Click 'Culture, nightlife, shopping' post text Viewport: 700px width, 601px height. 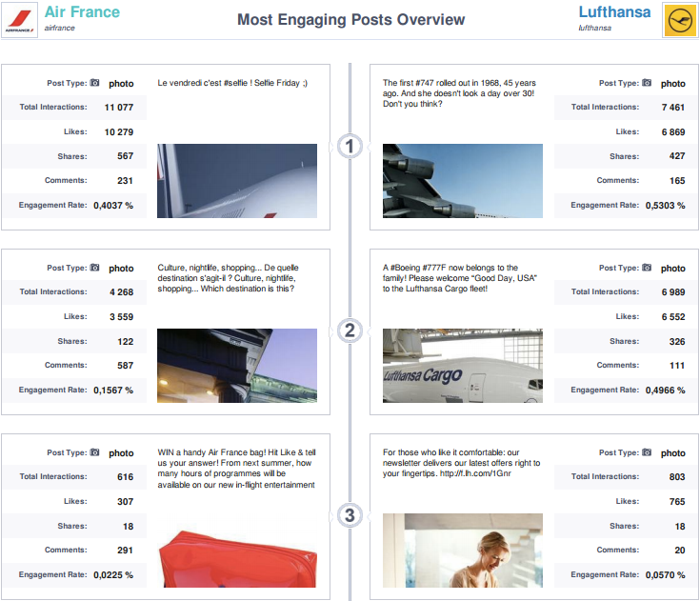click(x=228, y=278)
